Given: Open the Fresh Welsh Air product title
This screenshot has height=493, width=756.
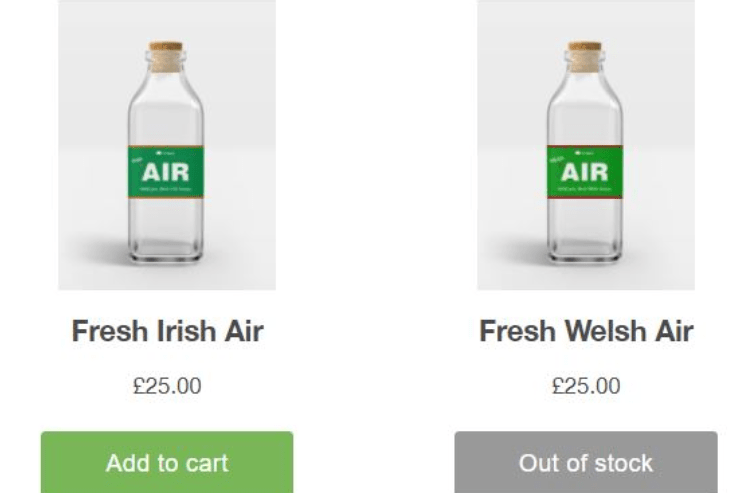Looking at the screenshot, I should tap(586, 332).
